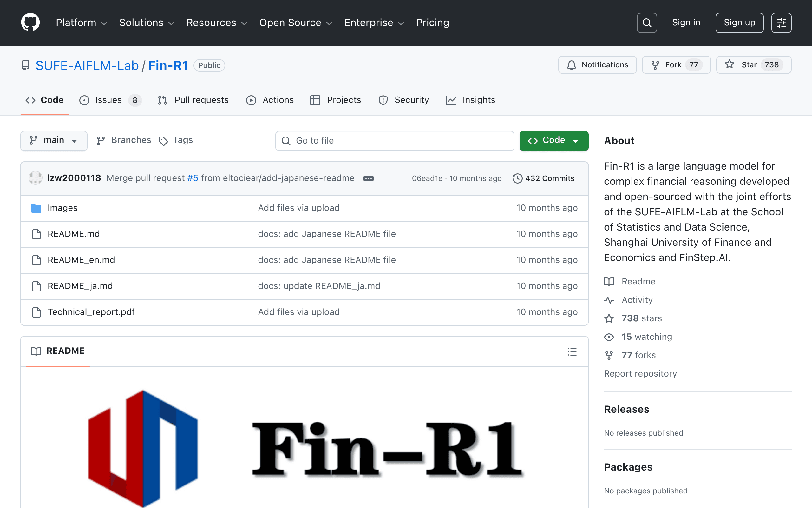Expand Open Source menu in header

pos(296,23)
